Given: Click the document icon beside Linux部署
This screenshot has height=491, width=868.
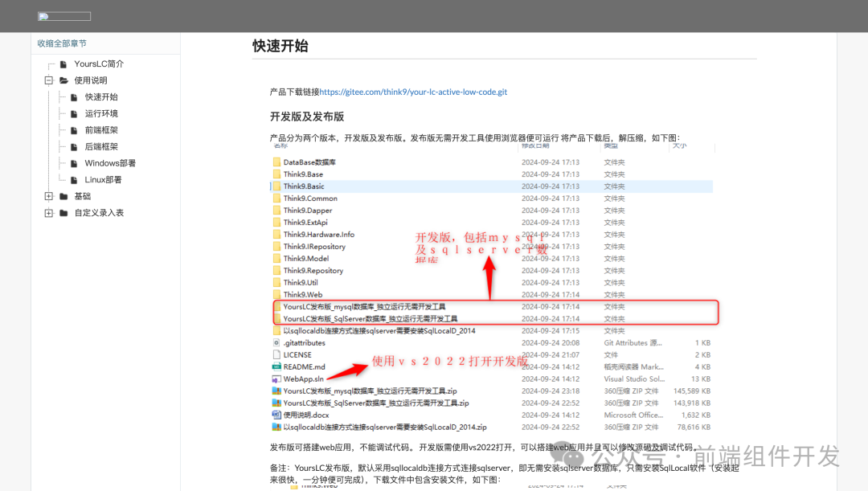Looking at the screenshot, I should [x=74, y=181].
